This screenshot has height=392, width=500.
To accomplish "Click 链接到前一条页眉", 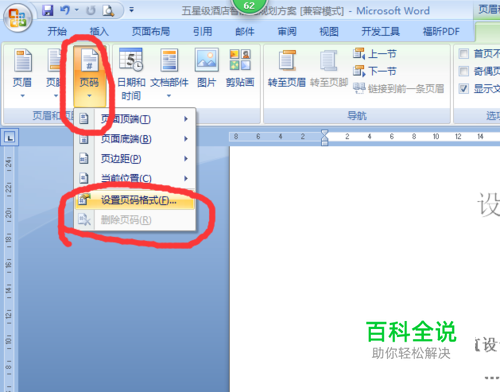I will pos(398,88).
